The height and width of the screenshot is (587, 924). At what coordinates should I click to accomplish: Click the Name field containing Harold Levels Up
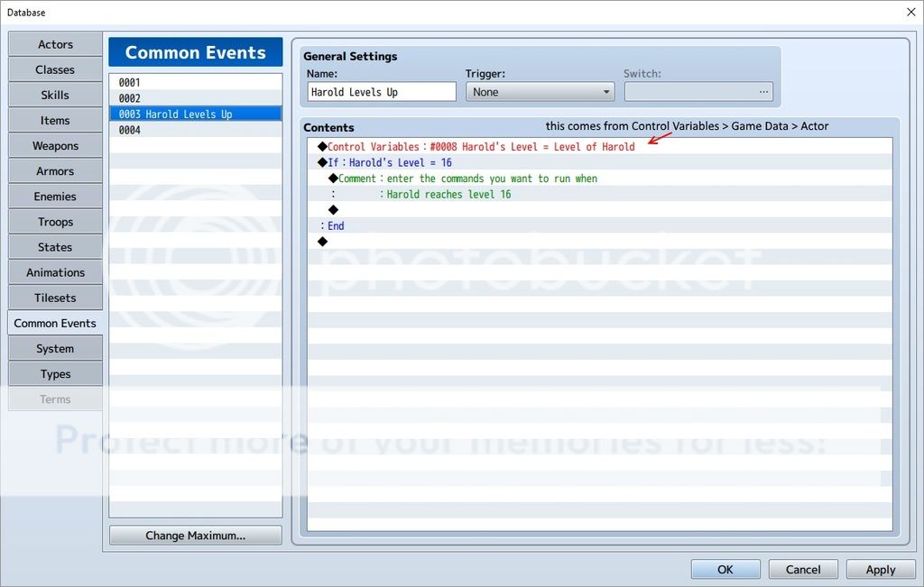coord(381,92)
